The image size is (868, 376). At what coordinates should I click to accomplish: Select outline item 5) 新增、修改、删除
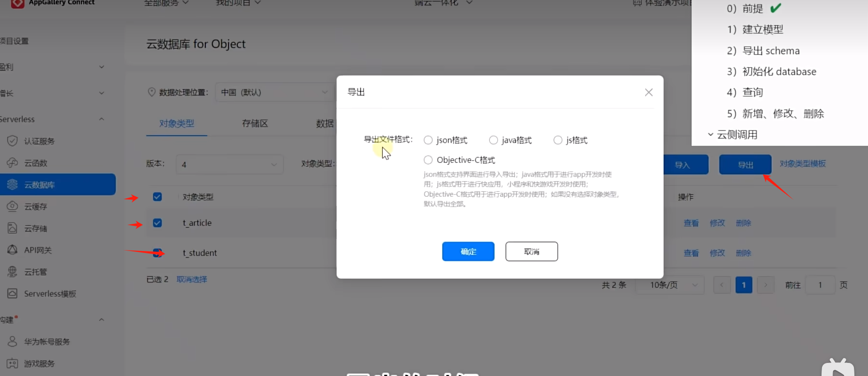[775, 113]
